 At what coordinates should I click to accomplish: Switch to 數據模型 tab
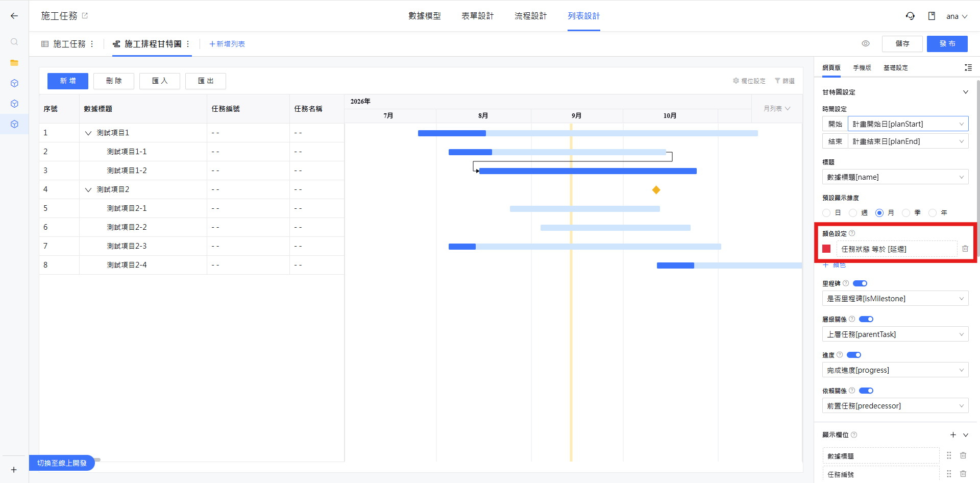425,16
